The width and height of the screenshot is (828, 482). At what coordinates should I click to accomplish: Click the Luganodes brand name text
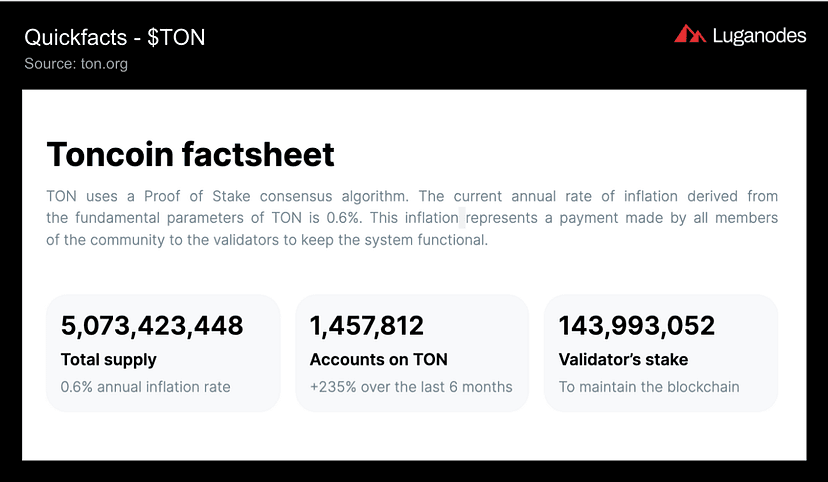pos(759,35)
